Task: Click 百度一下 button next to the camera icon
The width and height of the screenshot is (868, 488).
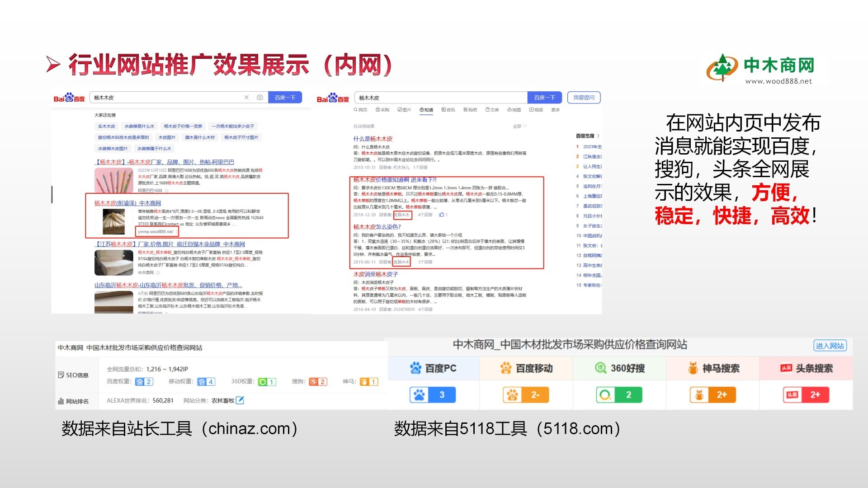Action: pyautogui.click(x=285, y=98)
